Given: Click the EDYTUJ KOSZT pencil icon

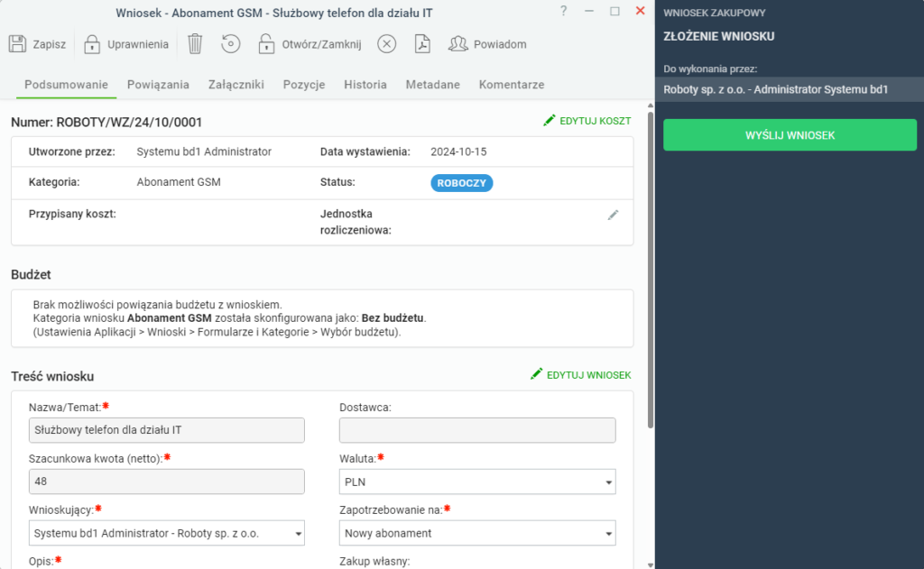Looking at the screenshot, I should point(550,121).
